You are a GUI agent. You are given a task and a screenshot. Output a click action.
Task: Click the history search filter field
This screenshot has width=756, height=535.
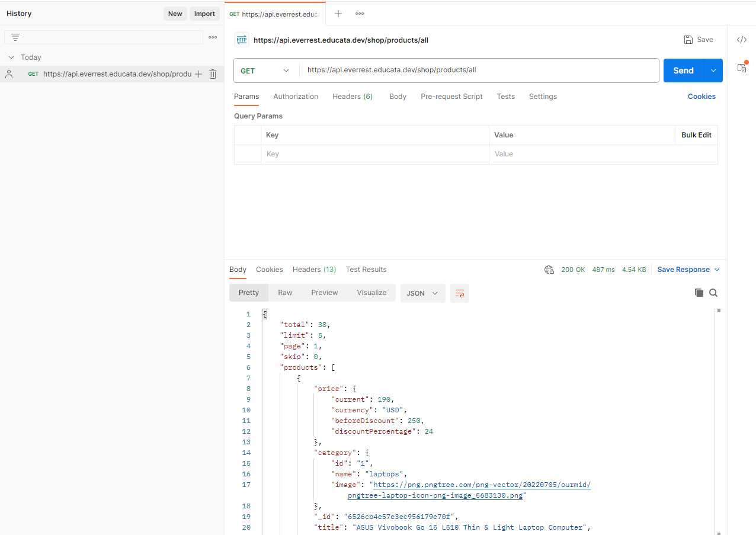point(104,37)
